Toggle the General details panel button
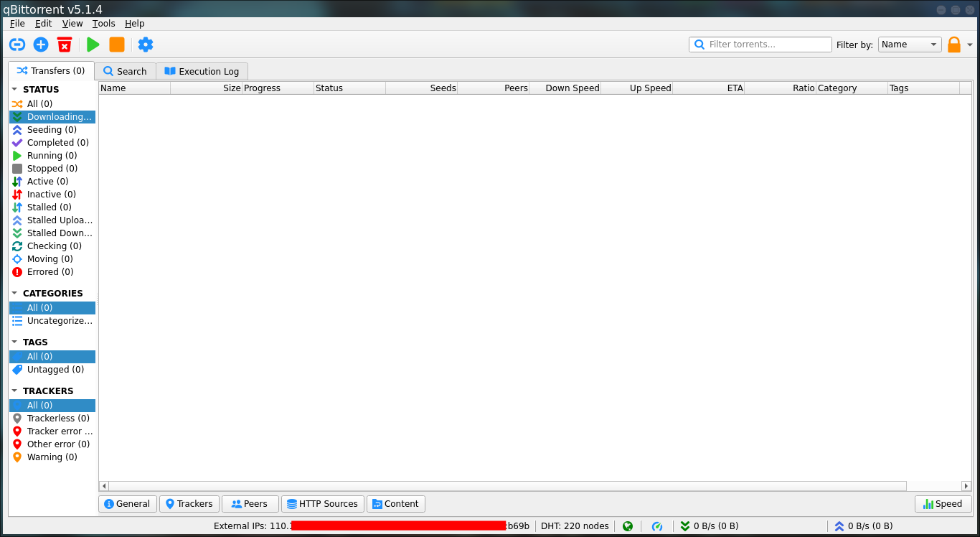980x537 pixels. [x=127, y=504]
